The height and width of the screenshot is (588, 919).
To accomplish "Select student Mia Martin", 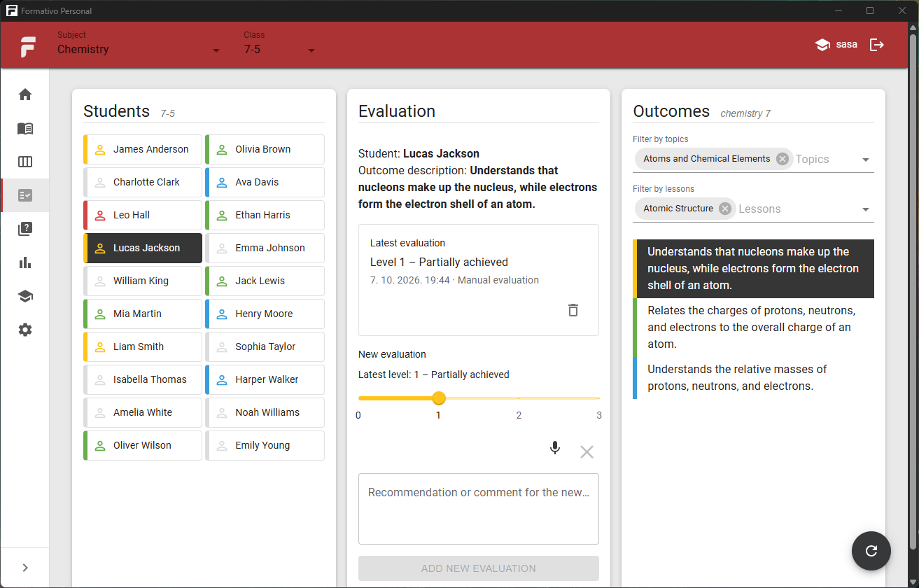I will [143, 314].
